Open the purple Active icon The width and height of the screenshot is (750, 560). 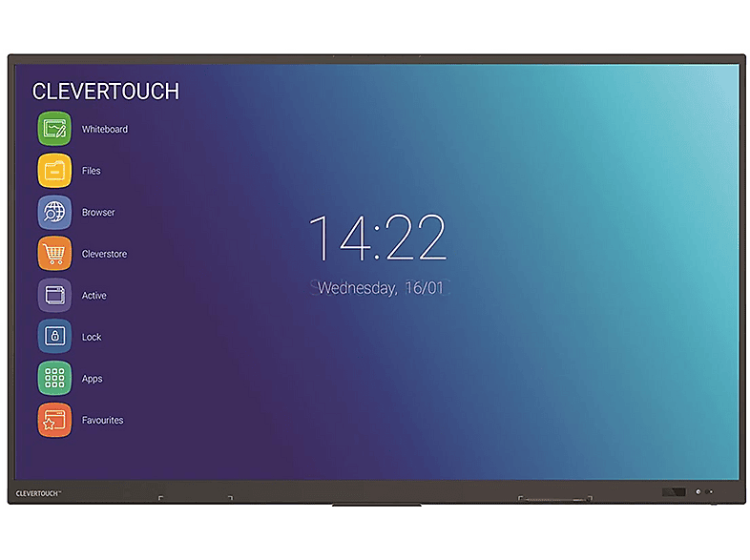(x=54, y=295)
